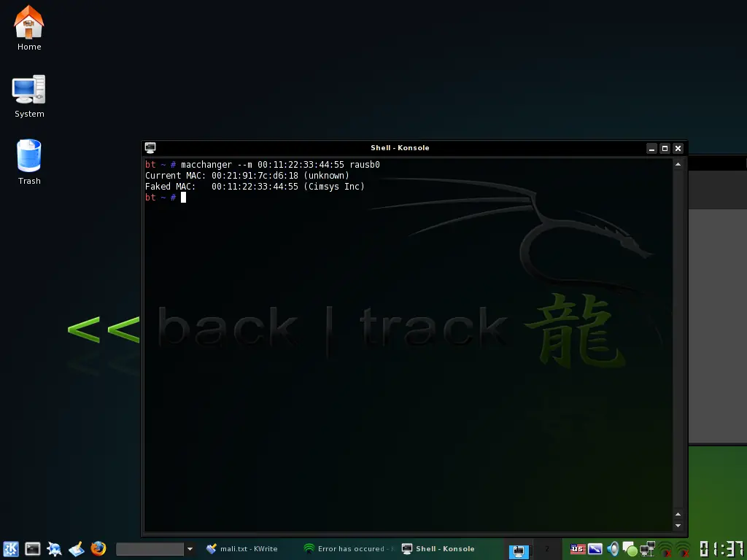Click the panel clock showing 01:37
Screen dimensions: 747x560
point(721,549)
